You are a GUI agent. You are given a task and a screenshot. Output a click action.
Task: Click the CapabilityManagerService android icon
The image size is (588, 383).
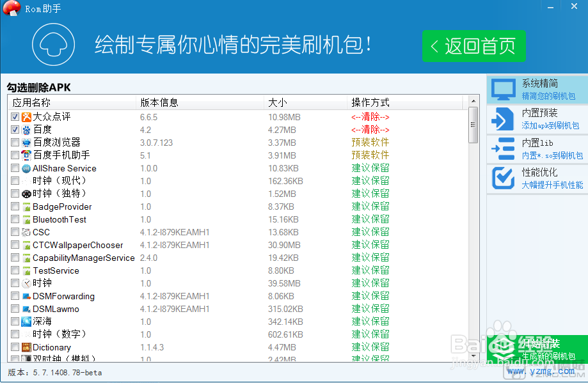(26, 258)
